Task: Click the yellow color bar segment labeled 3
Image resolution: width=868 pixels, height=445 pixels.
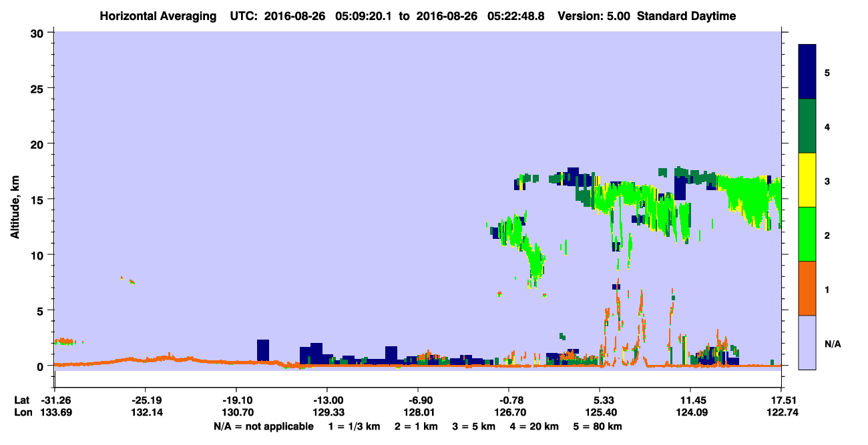Action: [807, 180]
